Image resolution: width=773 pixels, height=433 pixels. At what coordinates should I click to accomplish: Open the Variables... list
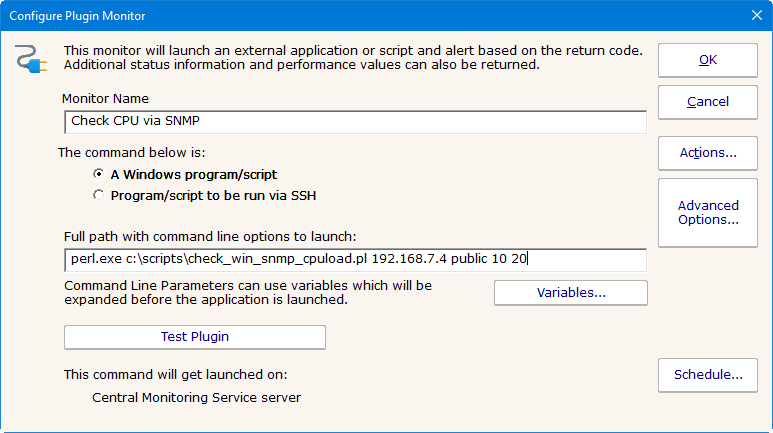tap(570, 293)
